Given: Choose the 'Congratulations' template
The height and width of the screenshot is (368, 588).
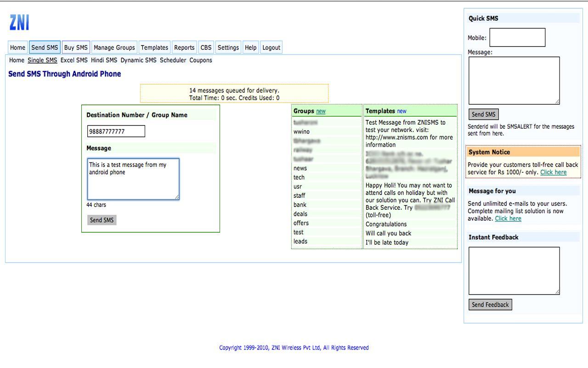Looking at the screenshot, I should click(386, 224).
